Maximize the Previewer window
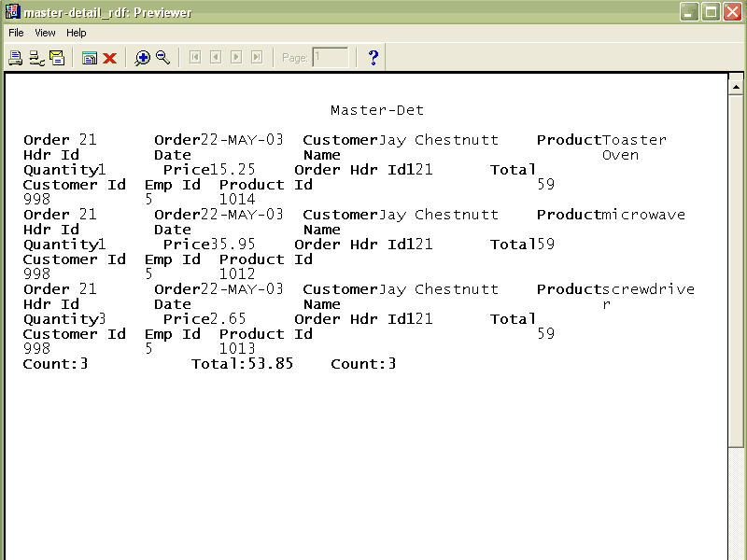This screenshot has width=747, height=560. (x=711, y=12)
